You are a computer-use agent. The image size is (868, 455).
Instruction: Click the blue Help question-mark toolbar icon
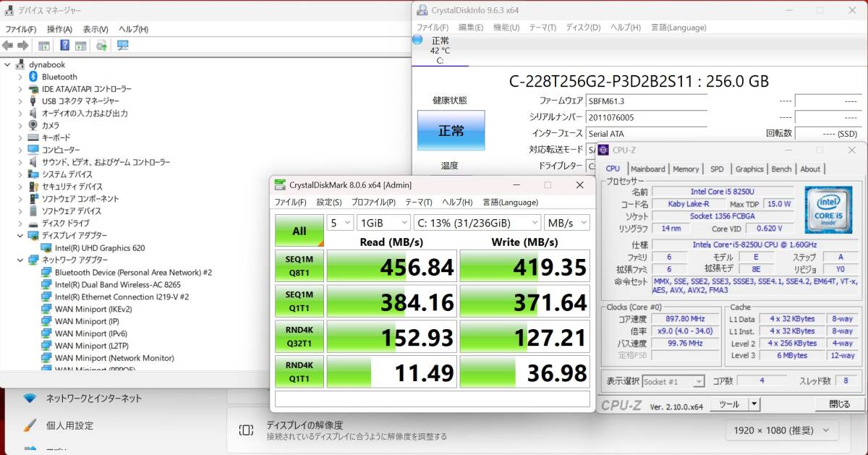64,45
